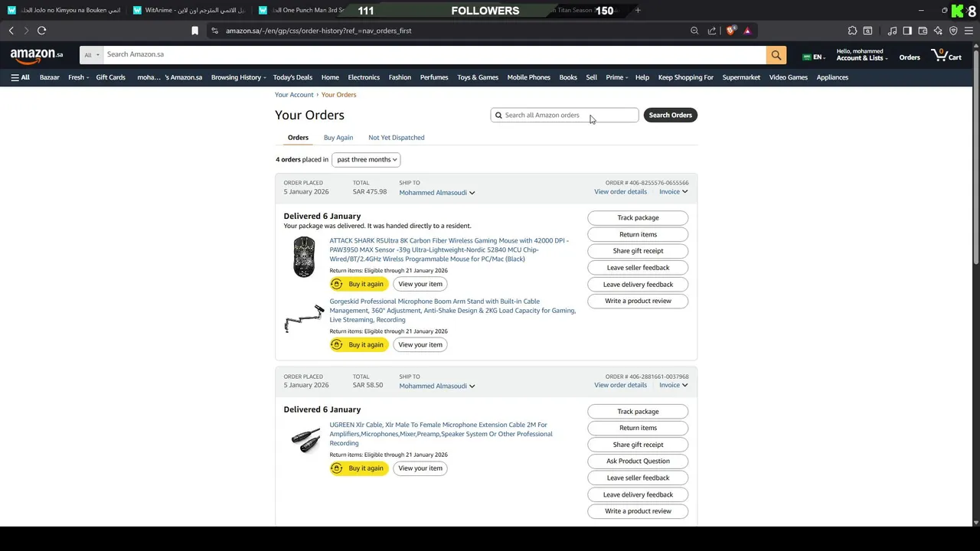980x551 pixels.
Task: Toggle the browser sidebar panel icon
Action: coord(907,31)
